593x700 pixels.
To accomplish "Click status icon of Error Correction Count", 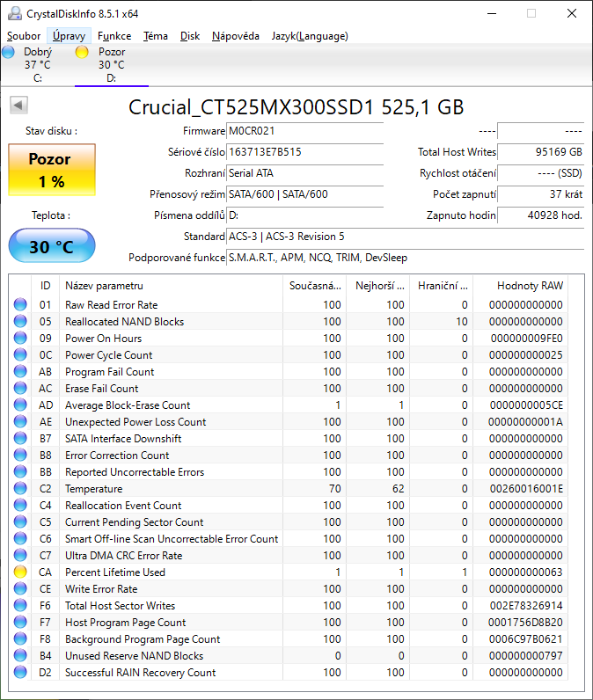I will click(x=20, y=455).
